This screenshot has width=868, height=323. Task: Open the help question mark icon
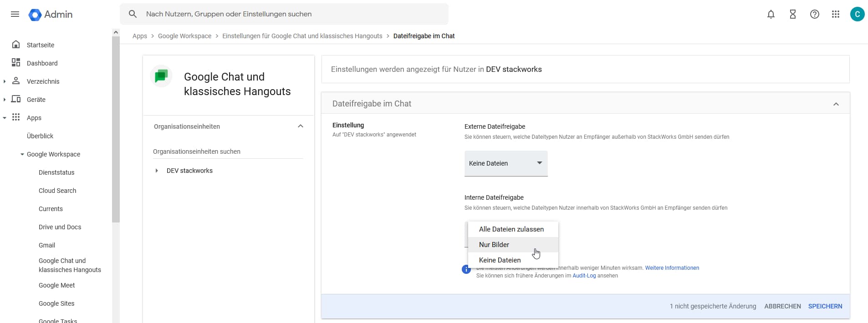click(815, 14)
